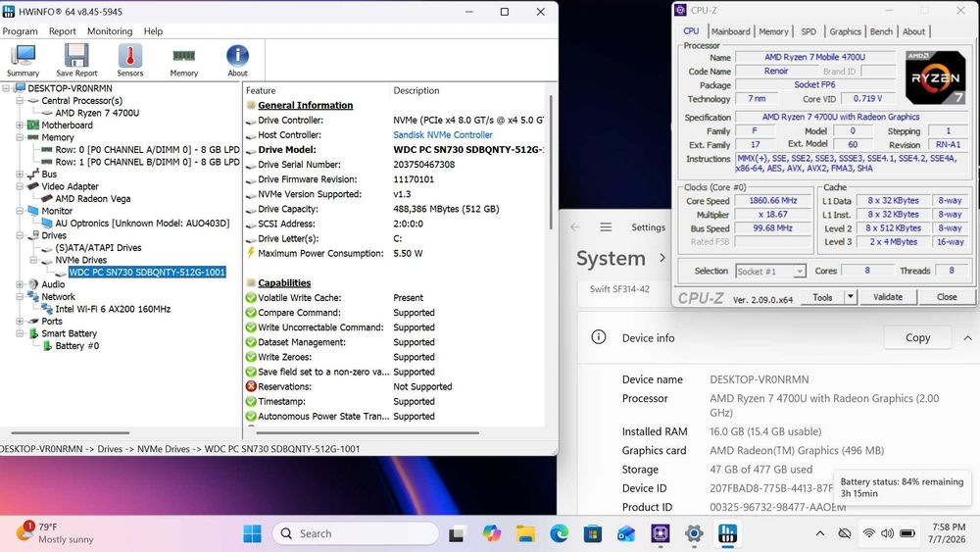Open the Report menu in HWiNFO
This screenshot has height=552, width=980.
tap(63, 31)
